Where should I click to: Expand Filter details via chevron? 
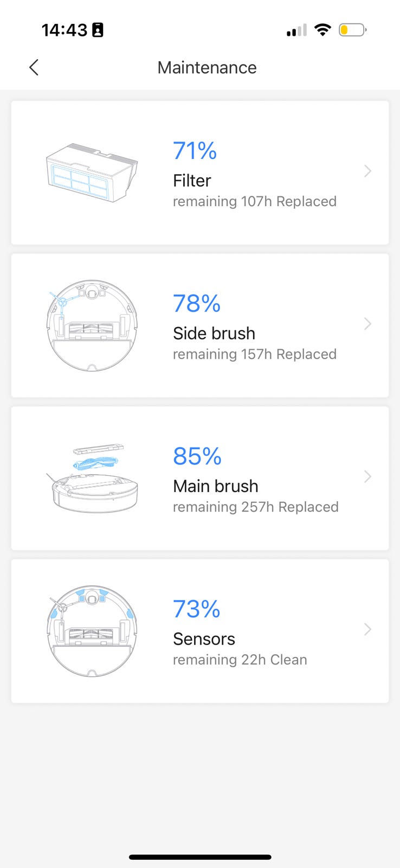[367, 171]
